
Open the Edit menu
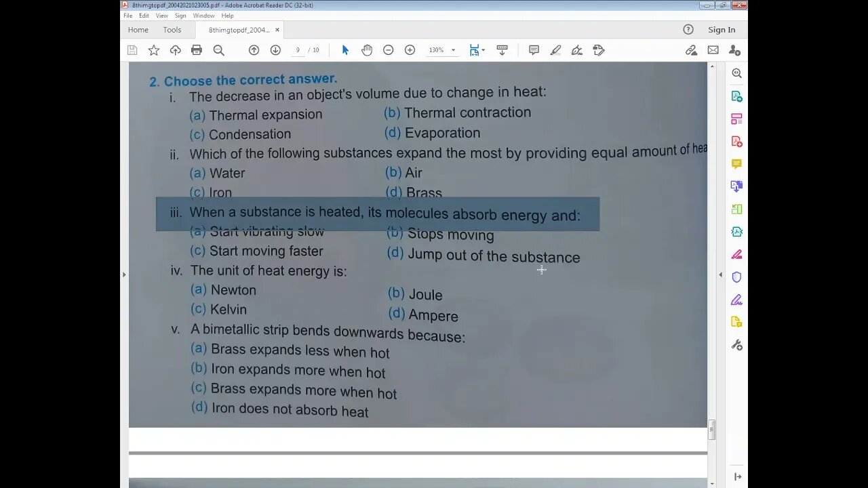[x=144, y=16]
